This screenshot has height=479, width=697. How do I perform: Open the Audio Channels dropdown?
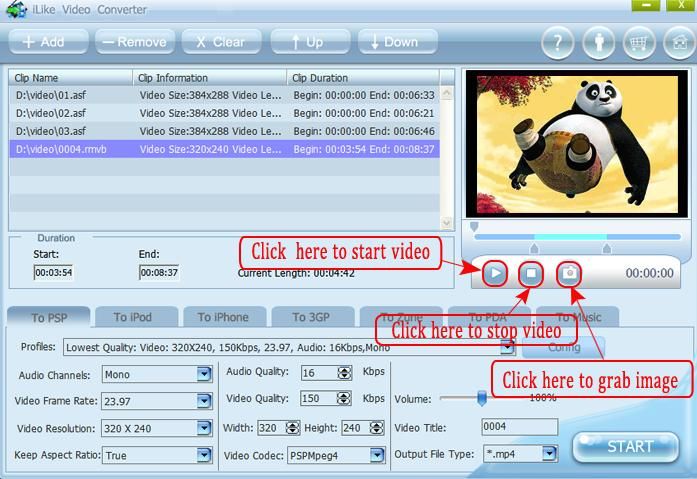click(204, 375)
